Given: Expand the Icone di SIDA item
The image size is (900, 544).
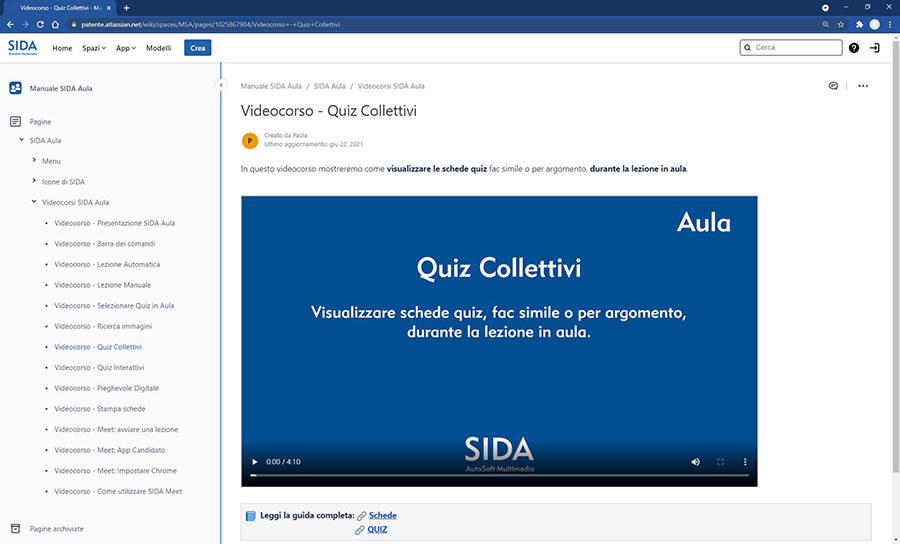Looking at the screenshot, I should (34, 181).
